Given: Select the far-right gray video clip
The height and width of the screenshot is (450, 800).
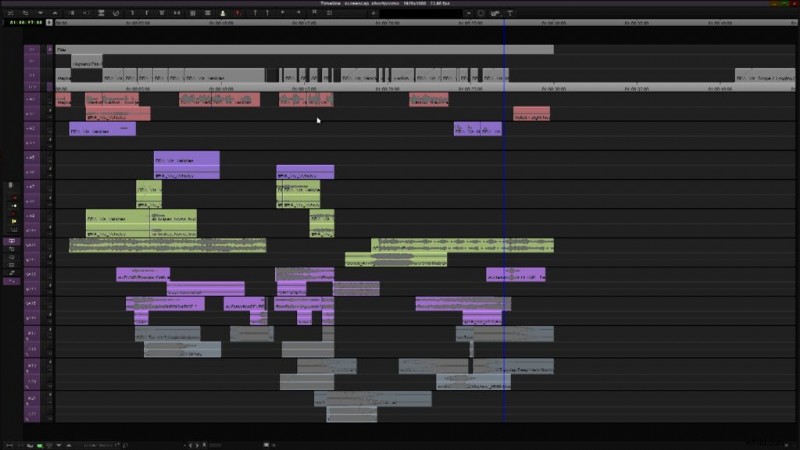Looking at the screenshot, I should [x=764, y=75].
